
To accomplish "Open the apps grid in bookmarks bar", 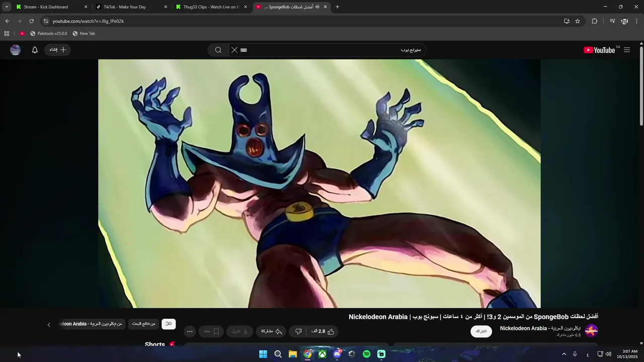I will (7, 34).
